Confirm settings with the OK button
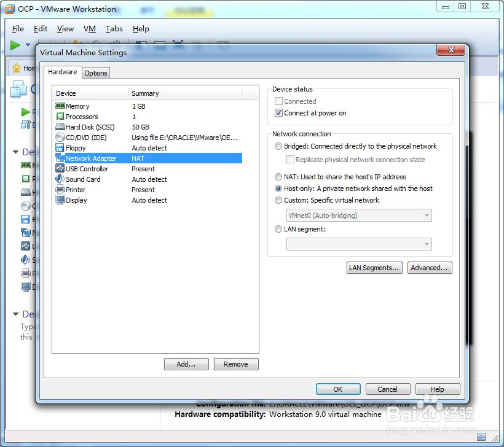Image resolution: width=504 pixels, height=447 pixels. (x=338, y=389)
